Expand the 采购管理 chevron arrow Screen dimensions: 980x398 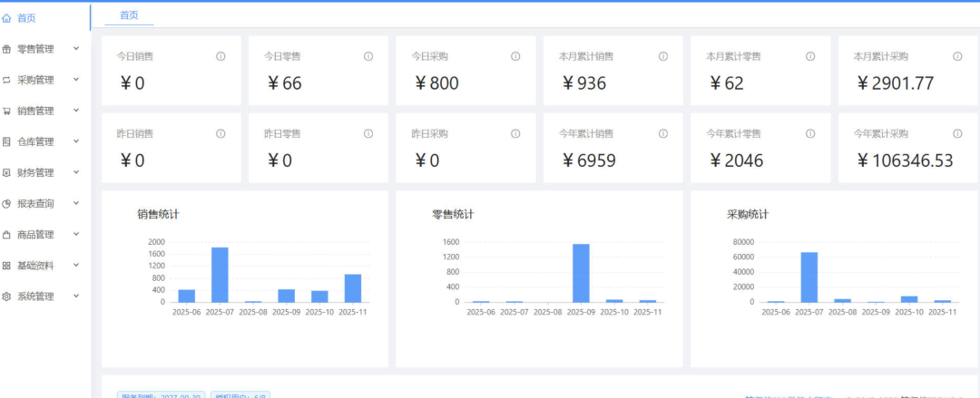point(76,80)
